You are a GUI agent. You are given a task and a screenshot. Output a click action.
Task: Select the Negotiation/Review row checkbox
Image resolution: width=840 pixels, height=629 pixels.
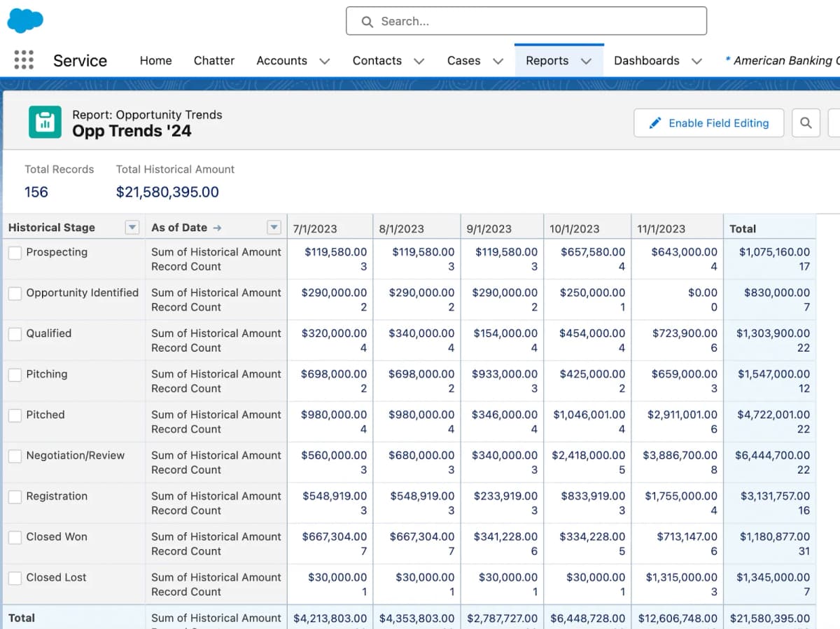click(x=15, y=456)
